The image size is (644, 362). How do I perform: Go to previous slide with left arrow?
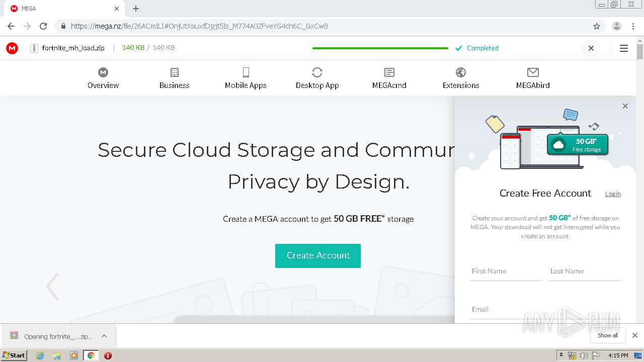[52, 287]
